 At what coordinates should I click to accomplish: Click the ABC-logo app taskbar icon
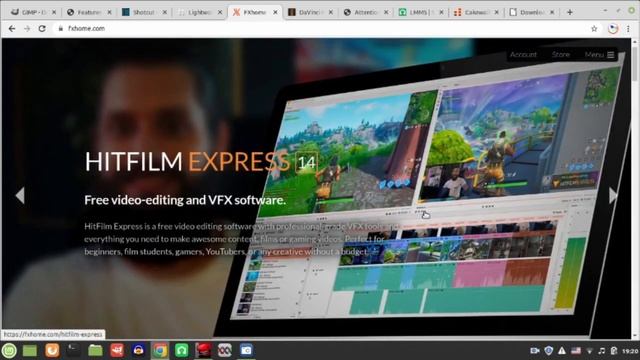(x=224, y=351)
